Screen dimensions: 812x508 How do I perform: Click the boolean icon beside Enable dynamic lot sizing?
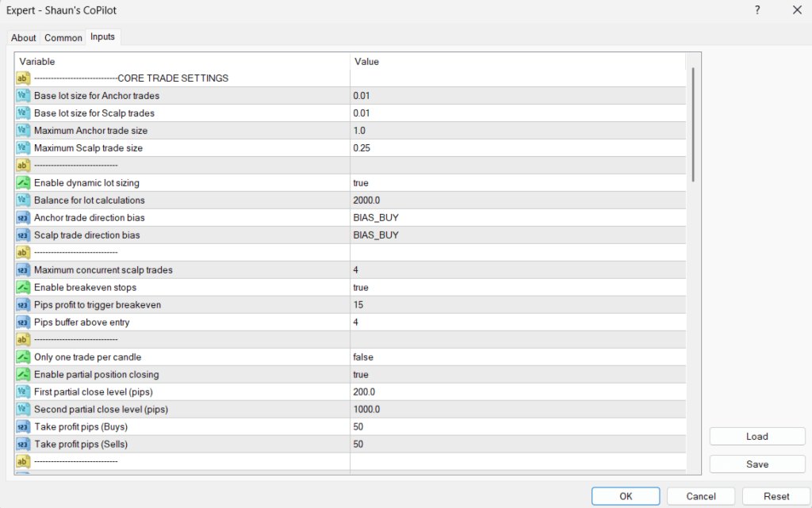click(23, 182)
